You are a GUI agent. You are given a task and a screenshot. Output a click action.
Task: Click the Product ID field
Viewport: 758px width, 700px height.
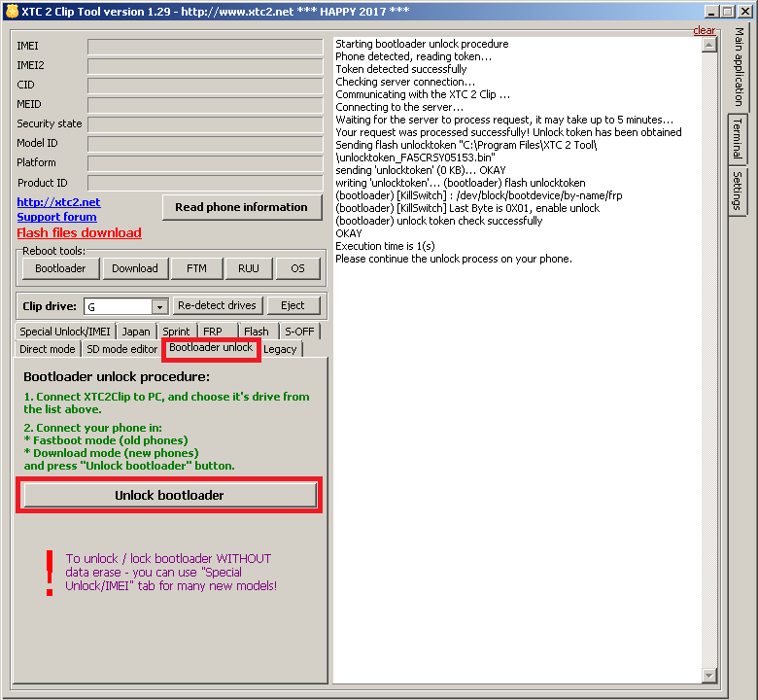click(205, 183)
